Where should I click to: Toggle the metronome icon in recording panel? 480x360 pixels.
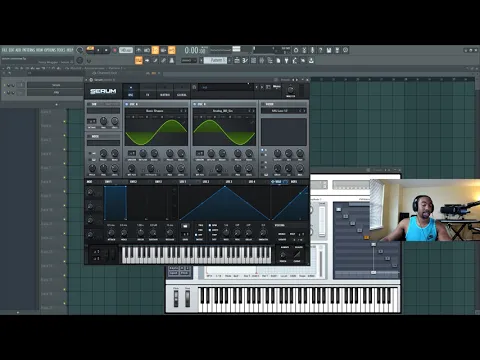coord(138,50)
